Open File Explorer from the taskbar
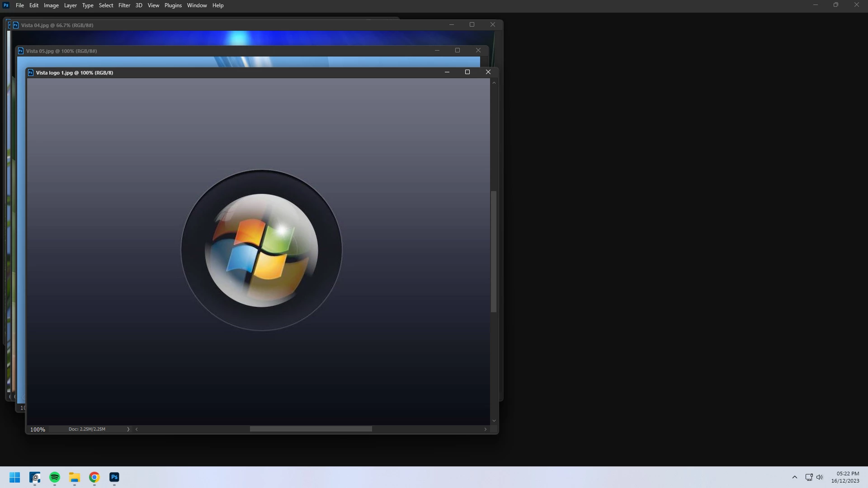This screenshot has height=488, width=868. click(75, 477)
